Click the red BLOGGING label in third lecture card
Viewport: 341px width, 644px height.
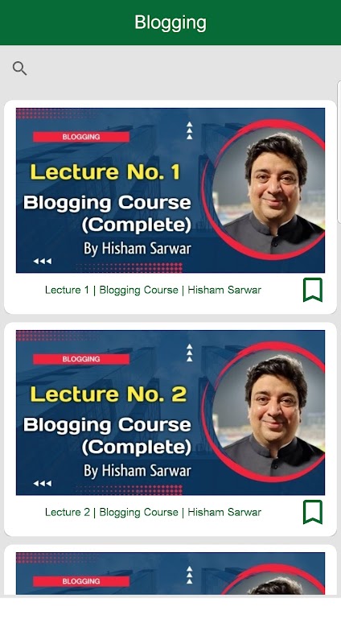pyautogui.click(x=81, y=581)
